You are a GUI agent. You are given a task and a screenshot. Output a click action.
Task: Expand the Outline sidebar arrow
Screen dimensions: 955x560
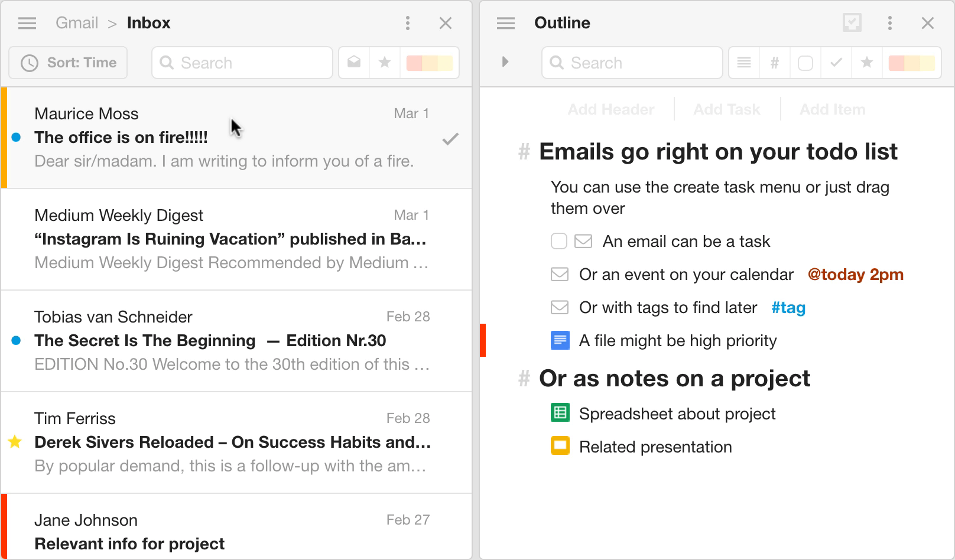pyautogui.click(x=505, y=61)
